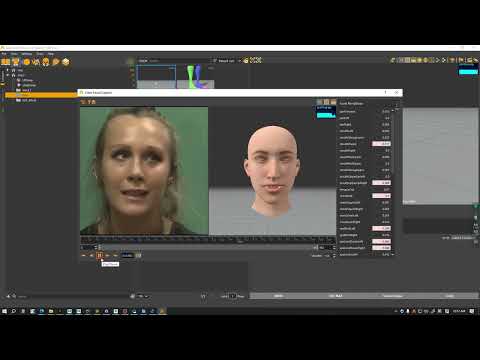
Task: Click the timeline ruler below the video preview
Action: click(208, 240)
